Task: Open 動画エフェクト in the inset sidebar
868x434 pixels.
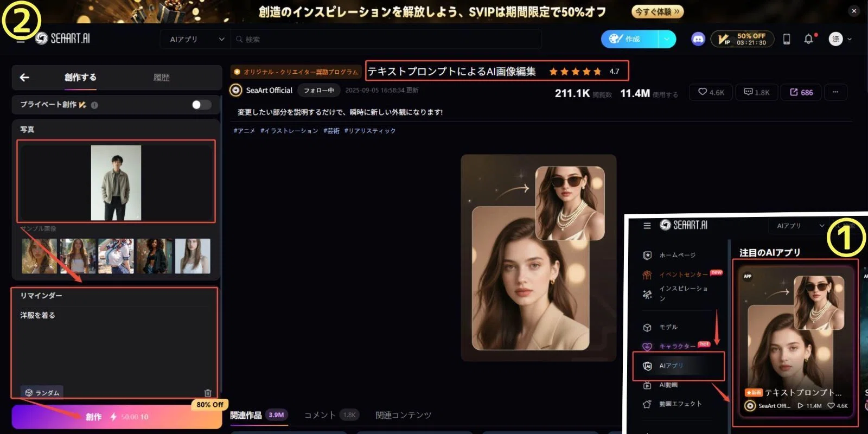Action: click(x=673, y=404)
